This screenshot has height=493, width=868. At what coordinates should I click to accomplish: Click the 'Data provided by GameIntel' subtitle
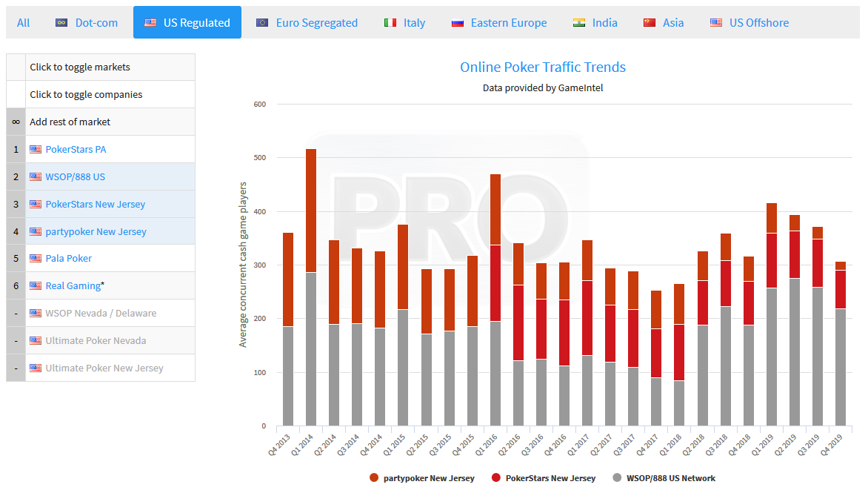[x=543, y=88]
